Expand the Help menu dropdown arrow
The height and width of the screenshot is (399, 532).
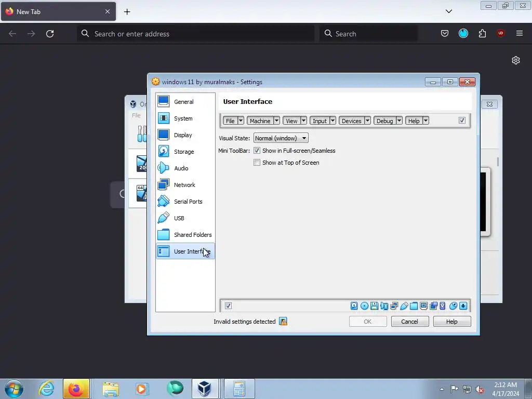[426, 121]
